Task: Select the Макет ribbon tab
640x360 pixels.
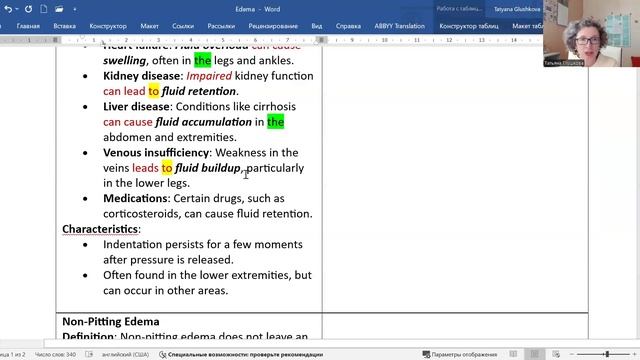Action: (149, 26)
